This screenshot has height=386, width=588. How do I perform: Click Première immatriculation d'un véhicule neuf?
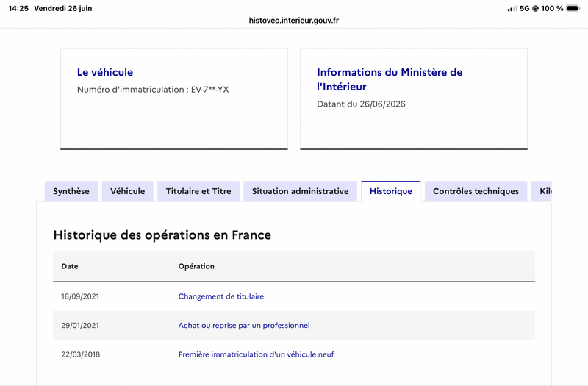pyautogui.click(x=256, y=354)
